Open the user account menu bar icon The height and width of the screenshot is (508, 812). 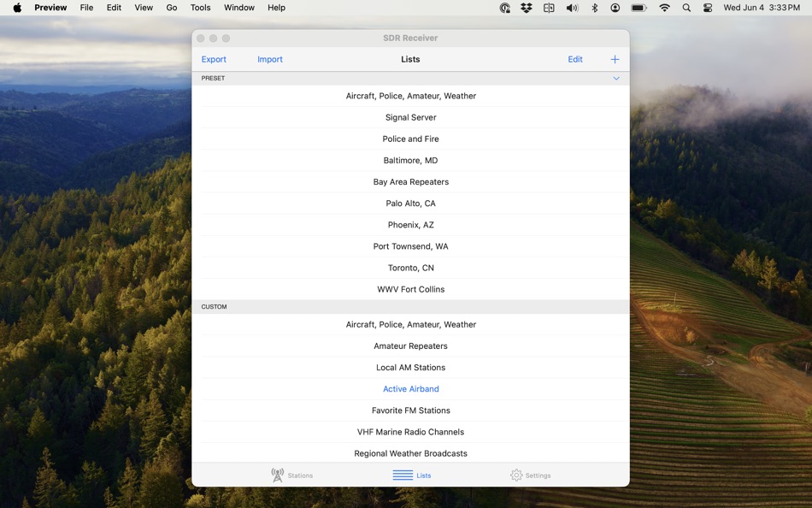(615, 8)
